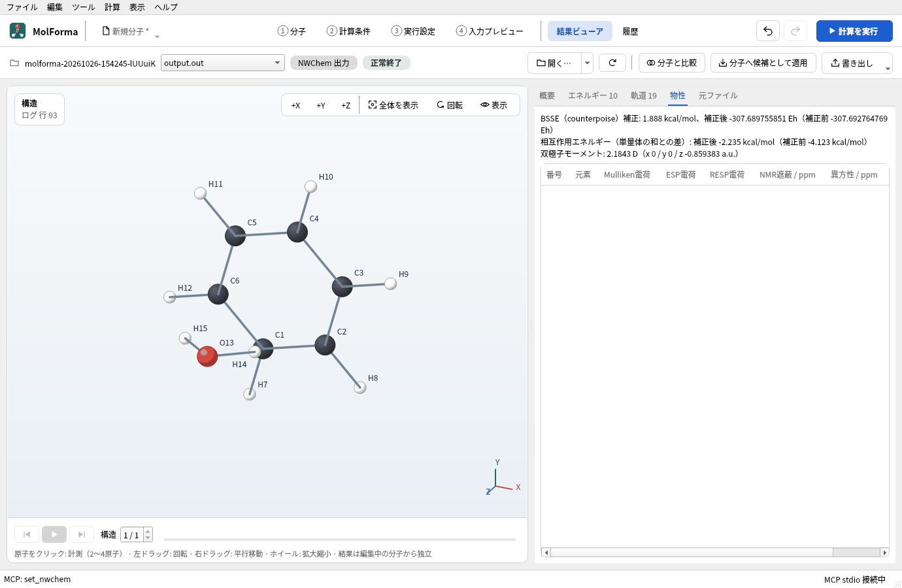Switch to the 概要 tab

tap(547, 95)
